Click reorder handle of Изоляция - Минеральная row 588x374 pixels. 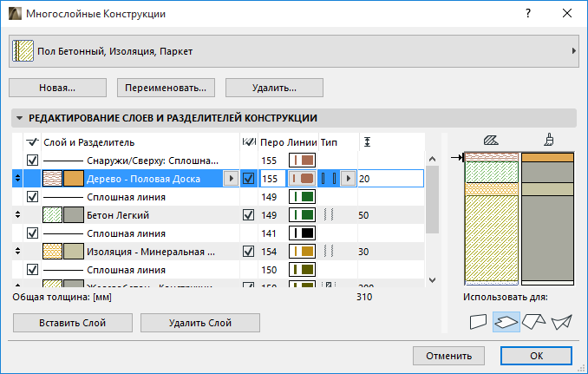(17, 252)
